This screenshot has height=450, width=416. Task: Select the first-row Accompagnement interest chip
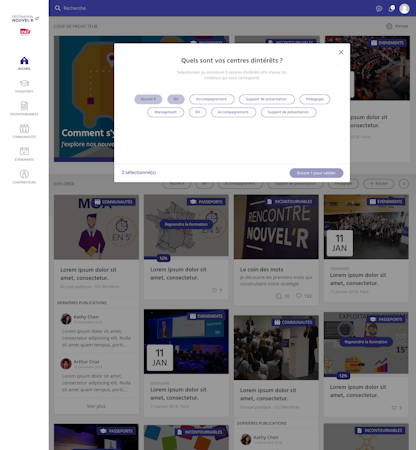pyautogui.click(x=211, y=99)
